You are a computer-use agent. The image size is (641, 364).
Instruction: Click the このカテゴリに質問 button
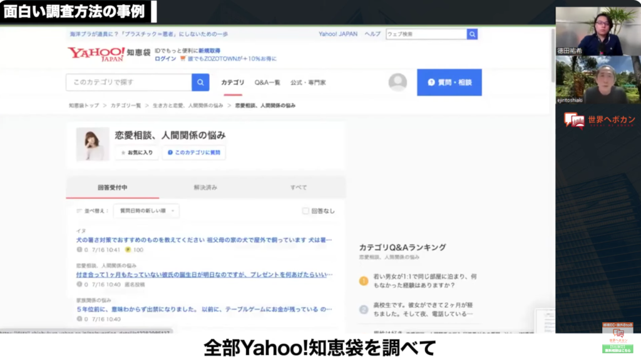pyautogui.click(x=194, y=153)
